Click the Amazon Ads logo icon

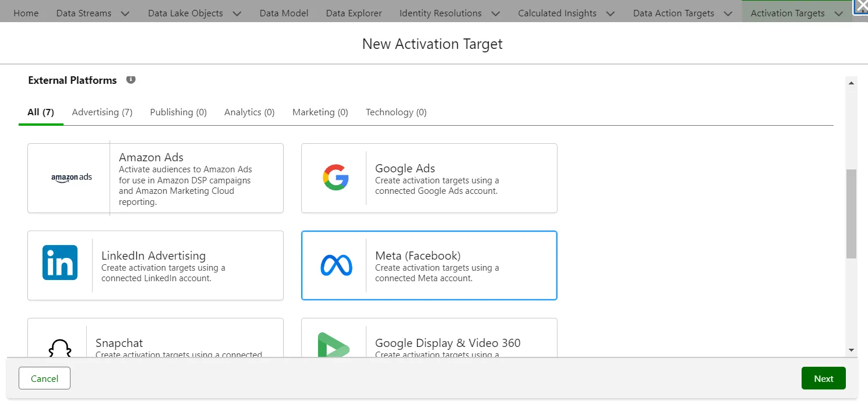[x=71, y=178]
